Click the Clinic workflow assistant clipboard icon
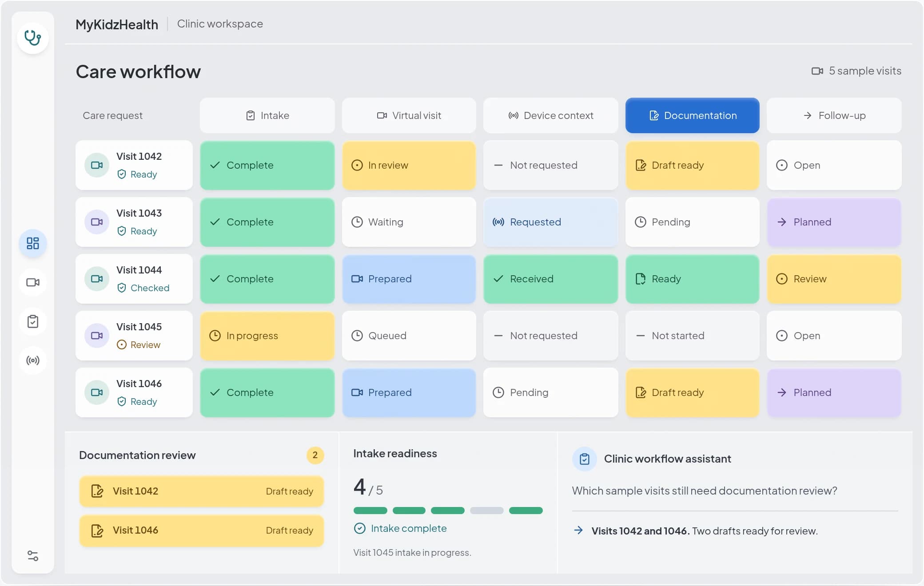 pos(585,459)
